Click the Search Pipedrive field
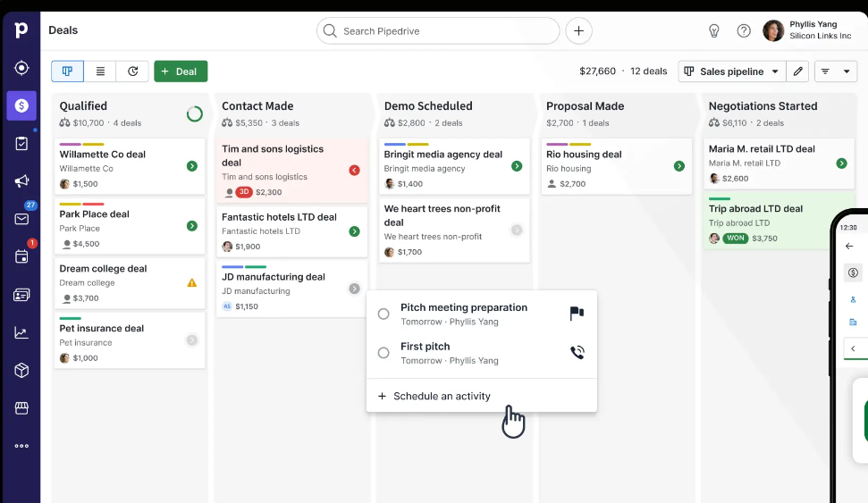Screen dimensions: 868x503 (438, 31)
